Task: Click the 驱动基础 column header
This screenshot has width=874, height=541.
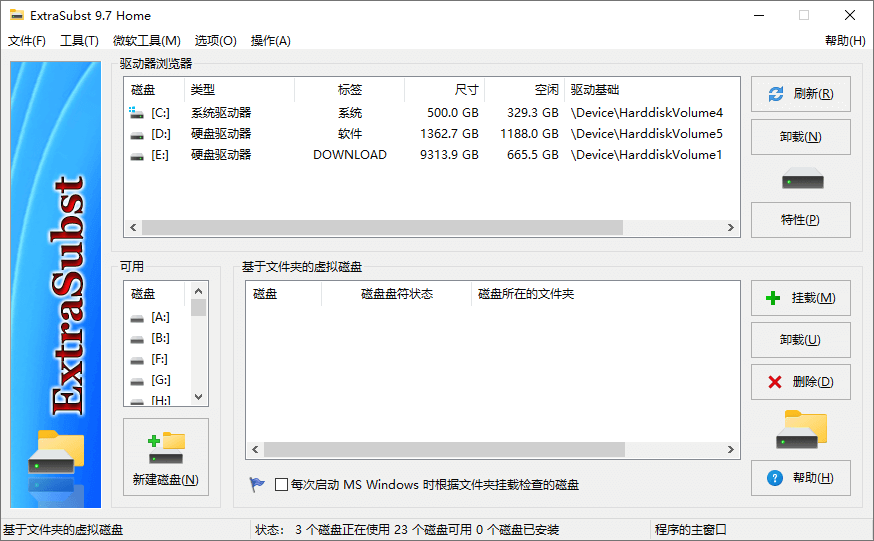Action: pos(652,90)
